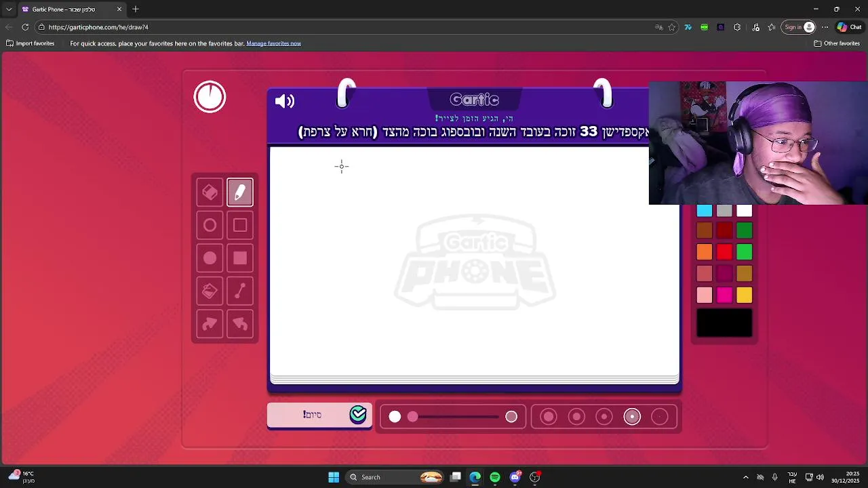Show hidden system tray icons
The height and width of the screenshot is (488, 868).
point(746,477)
